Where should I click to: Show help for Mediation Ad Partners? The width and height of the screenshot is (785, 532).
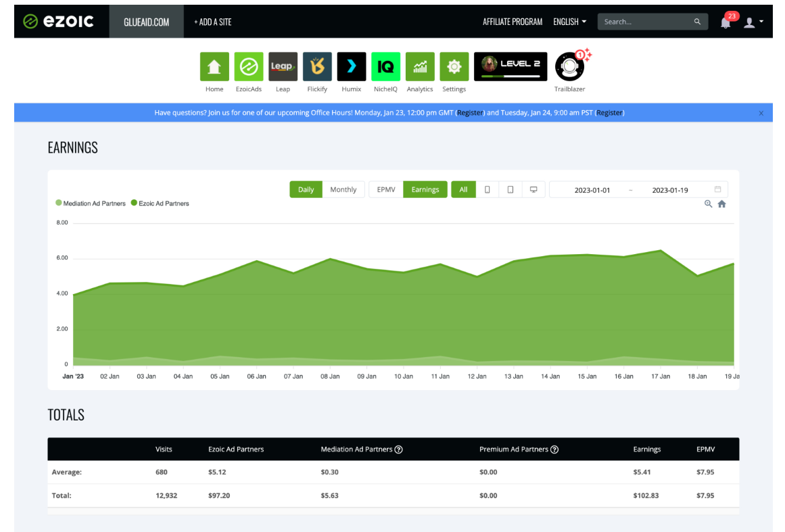pos(398,450)
